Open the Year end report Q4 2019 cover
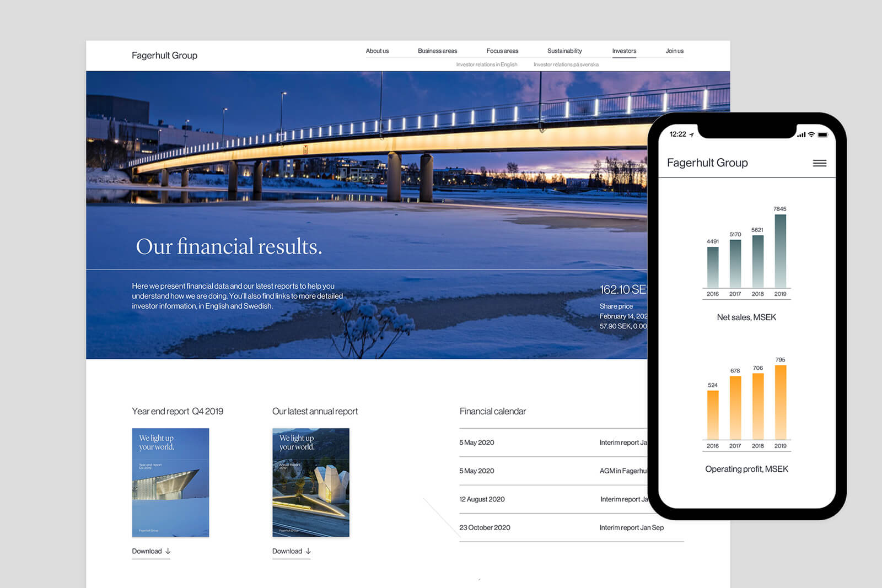This screenshot has width=882, height=588. pos(170,482)
